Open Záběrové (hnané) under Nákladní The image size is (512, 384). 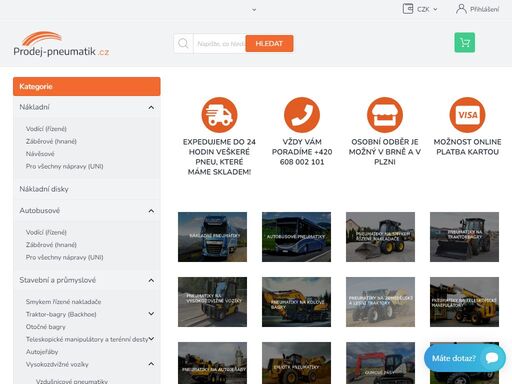coord(51,141)
